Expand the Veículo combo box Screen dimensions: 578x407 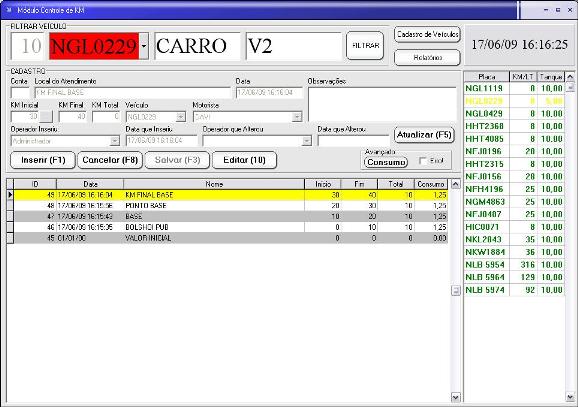pyautogui.click(x=181, y=117)
